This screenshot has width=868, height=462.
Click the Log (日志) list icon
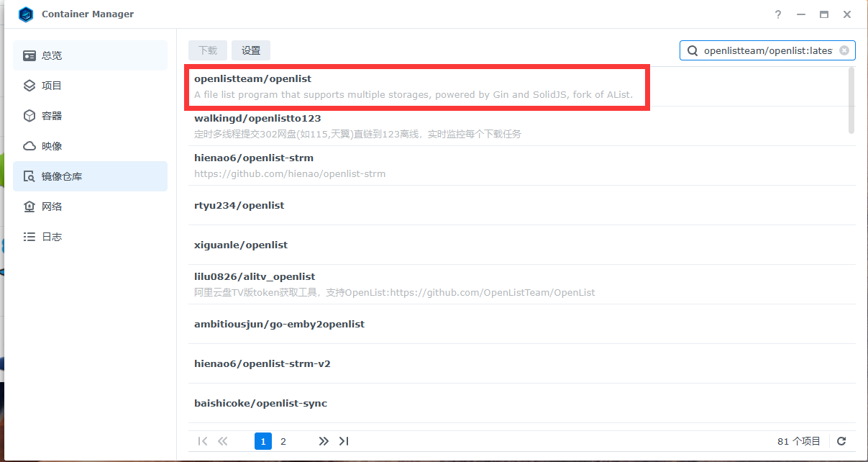pyautogui.click(x=29, y=237)
